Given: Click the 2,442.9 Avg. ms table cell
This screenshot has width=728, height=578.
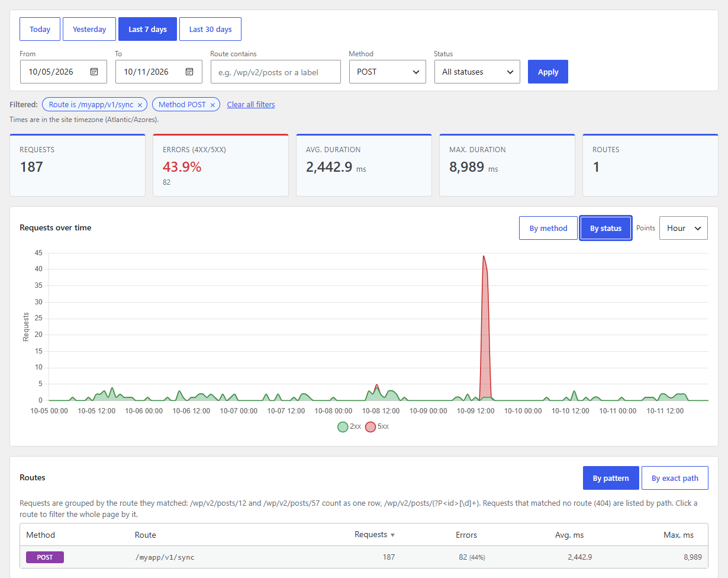Looking at the screenshot, I should (x=580, y=557).
